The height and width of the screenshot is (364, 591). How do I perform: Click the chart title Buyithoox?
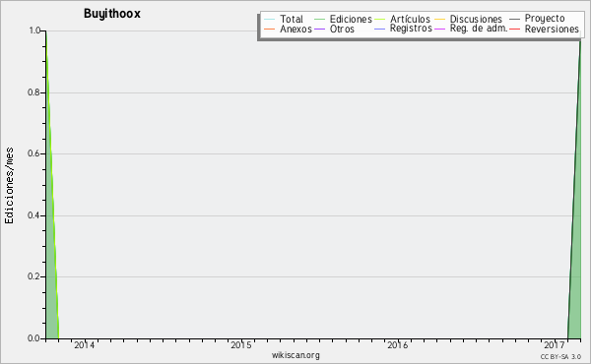pyautogui.click(x=112, y=14)
